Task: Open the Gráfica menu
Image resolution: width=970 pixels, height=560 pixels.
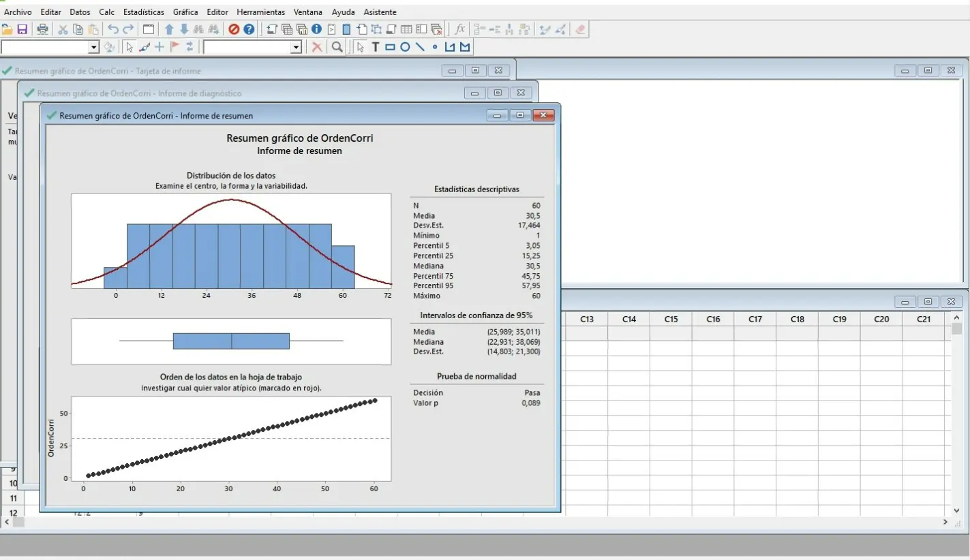Action: [185, 12]
